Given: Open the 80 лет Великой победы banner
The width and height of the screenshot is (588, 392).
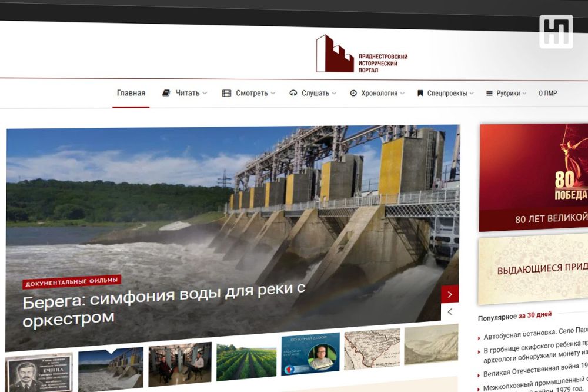Looking at the screenshot, I should pyautogui.click(x=533, y=178).
